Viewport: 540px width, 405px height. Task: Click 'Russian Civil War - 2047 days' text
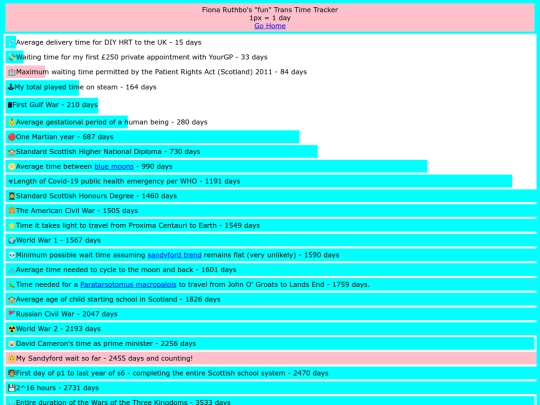[66, 314]
